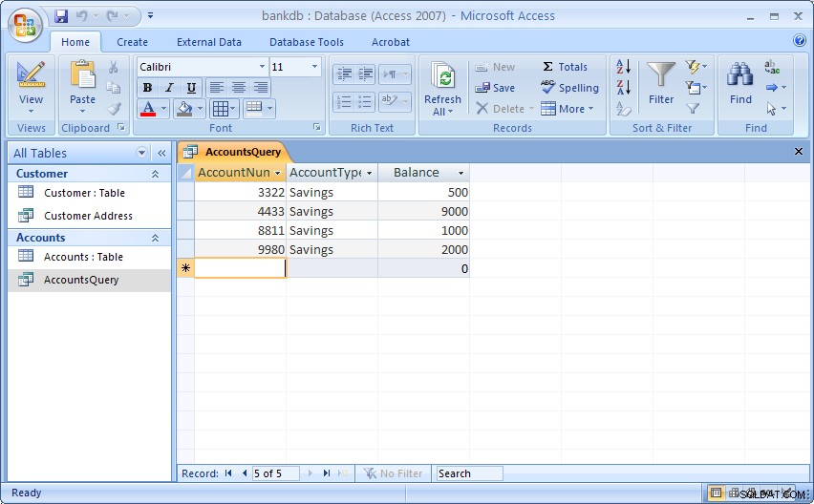
Task: Toggle Bold formatting
Action: coord(147,88)
